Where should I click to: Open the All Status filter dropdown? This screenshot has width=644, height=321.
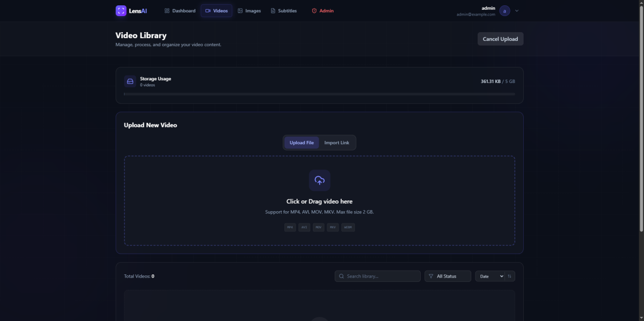(448, 276)
